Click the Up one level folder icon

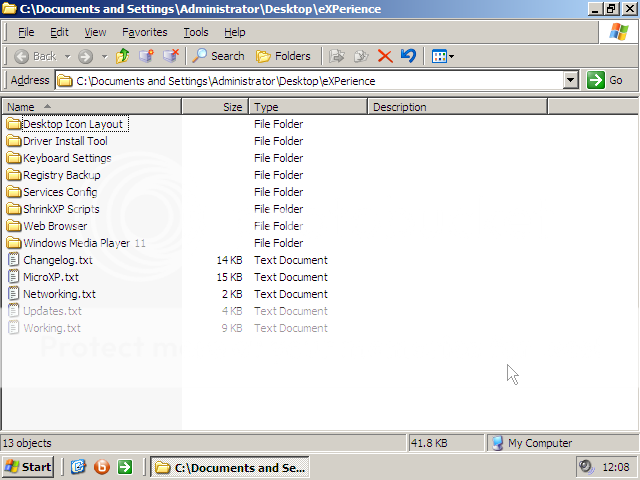point(123,56)
